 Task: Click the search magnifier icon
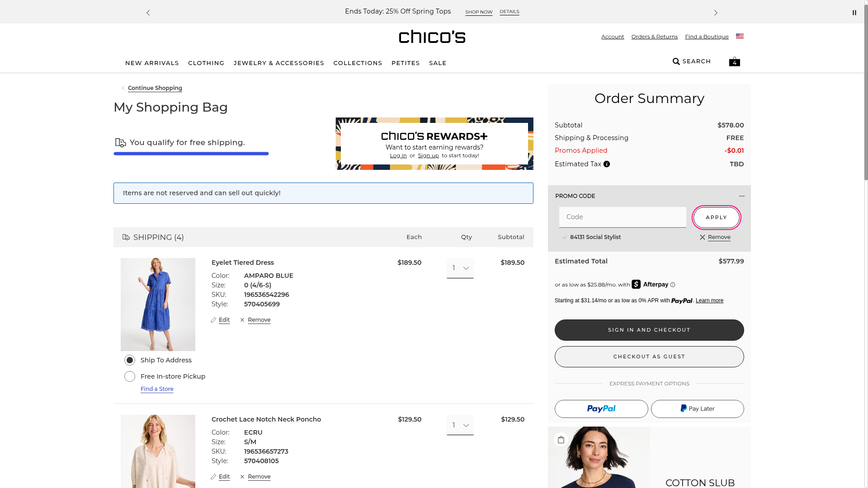(676, 61)
